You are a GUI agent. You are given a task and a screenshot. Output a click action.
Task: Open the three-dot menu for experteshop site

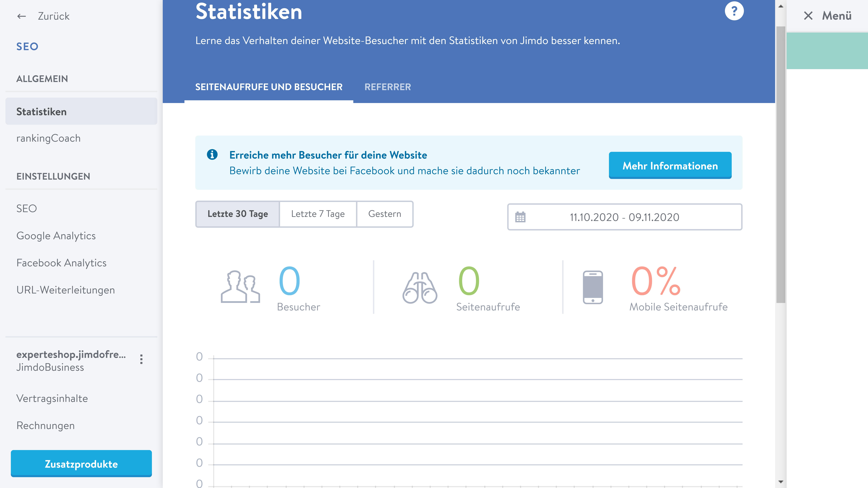(x=141, y=359)
